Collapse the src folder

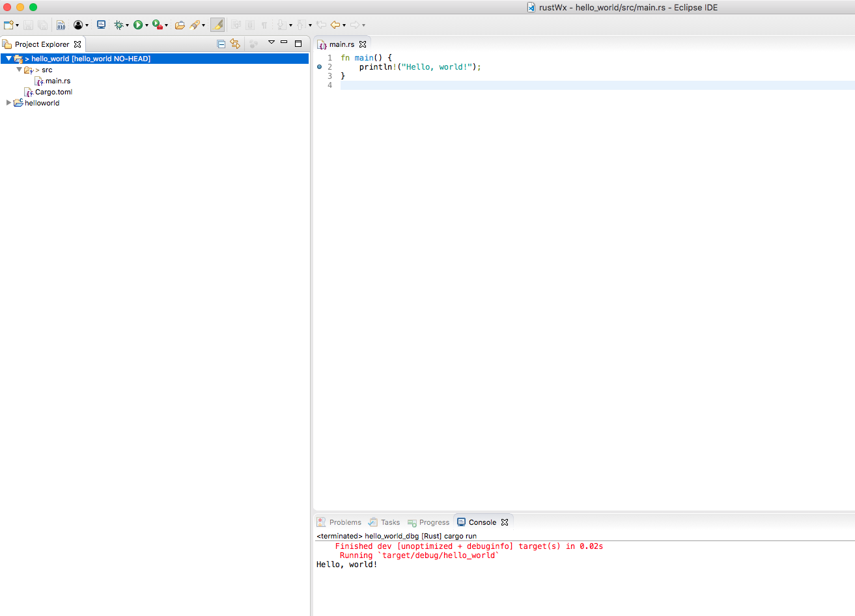[x=20, y=69]
